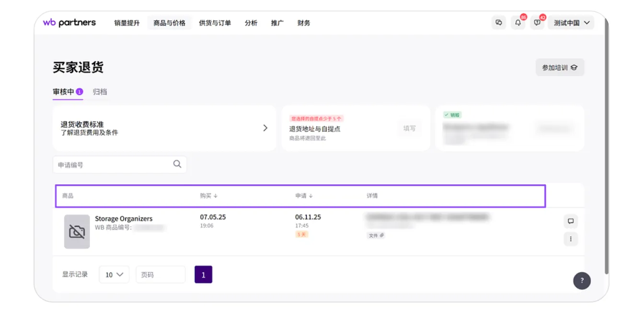Open the 文件 attachment tag

tap(376, 235)
